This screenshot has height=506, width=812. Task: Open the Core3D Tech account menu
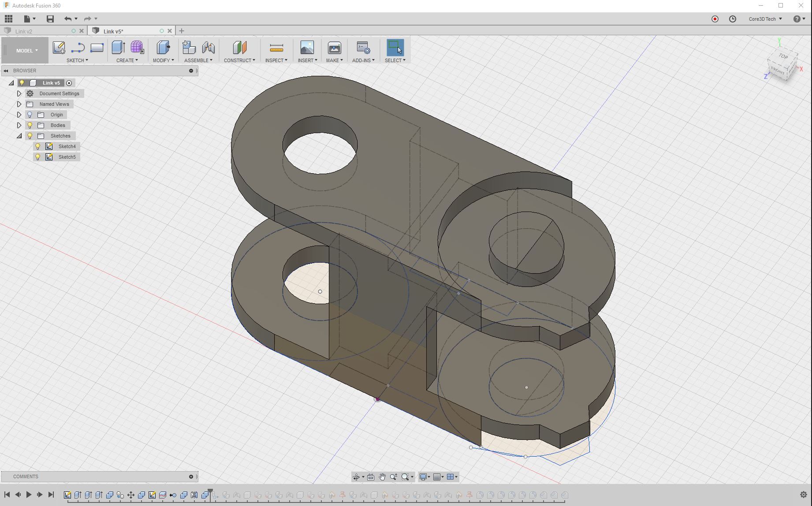tap(764, 19)
